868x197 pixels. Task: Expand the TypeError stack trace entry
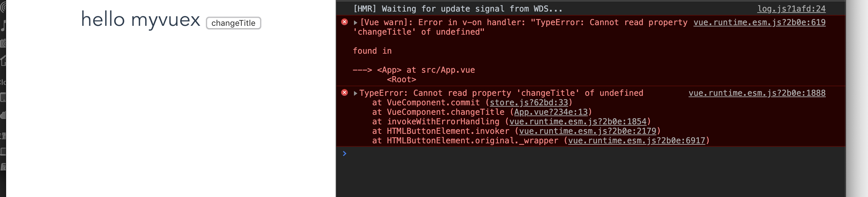(x=355, y=93)
